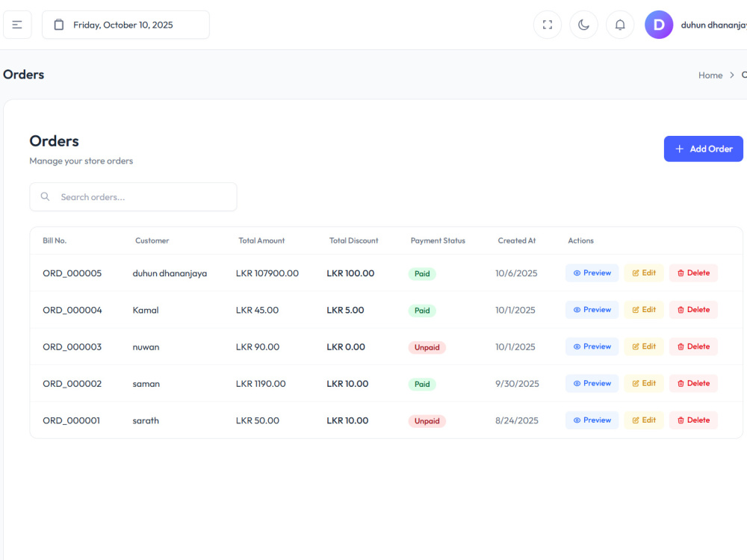Click total amount LKR 1190.00

click(261, 384)
